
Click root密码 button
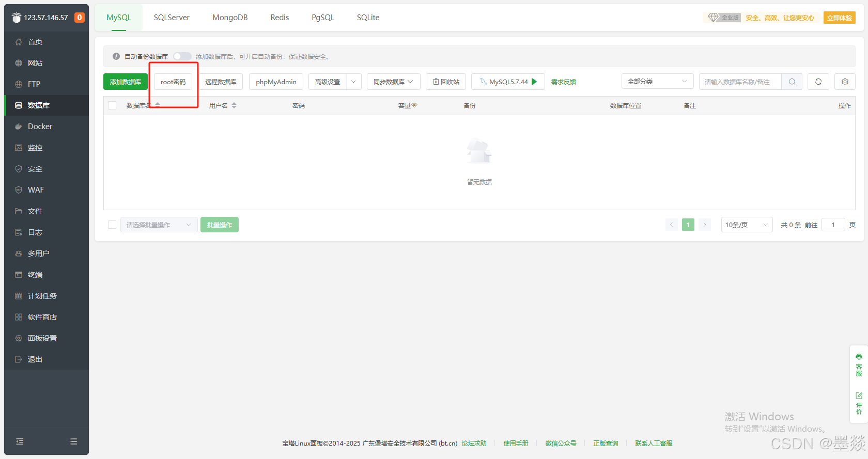(173, 82)
